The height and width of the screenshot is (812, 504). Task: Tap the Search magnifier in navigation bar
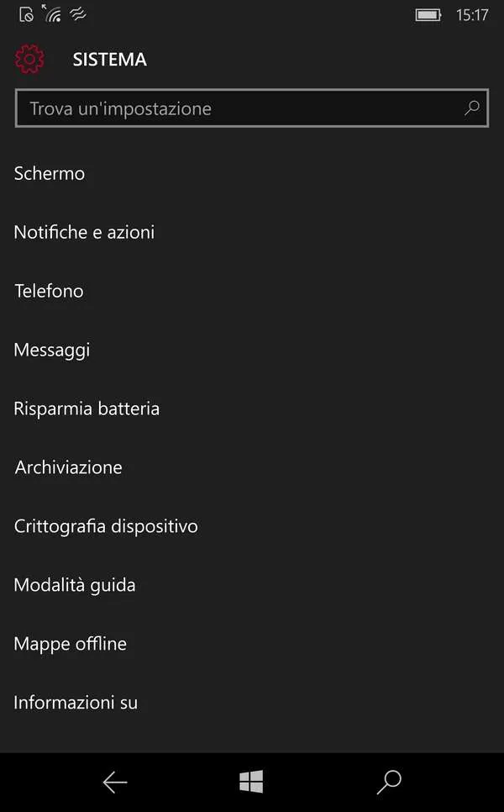point(389,782)
